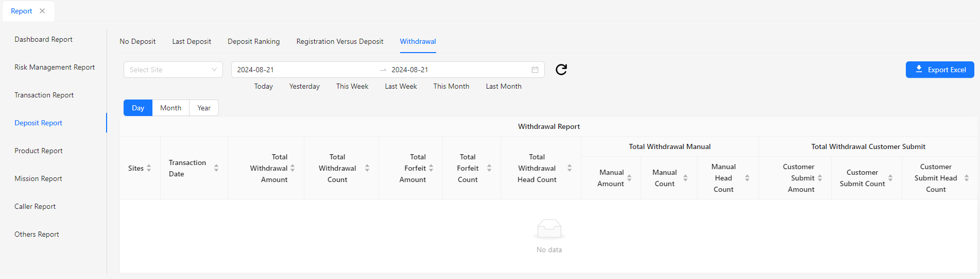This screenshot has width=980, height=279.
Task: Select the Day view toggle
Action: click(x=138, y=108)
